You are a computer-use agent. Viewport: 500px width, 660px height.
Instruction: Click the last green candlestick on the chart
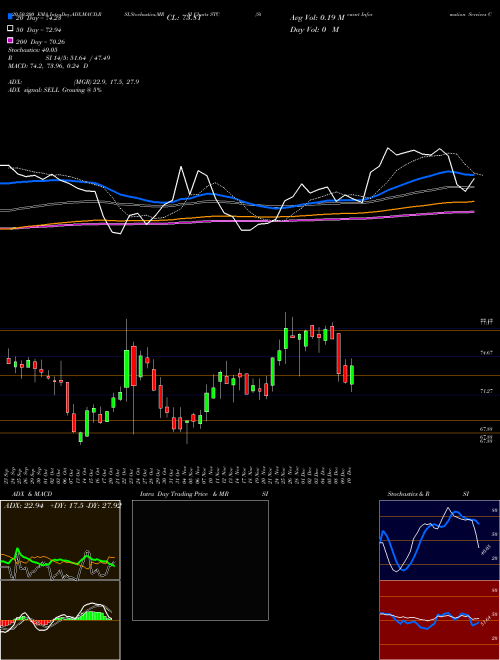click(352, 375)
